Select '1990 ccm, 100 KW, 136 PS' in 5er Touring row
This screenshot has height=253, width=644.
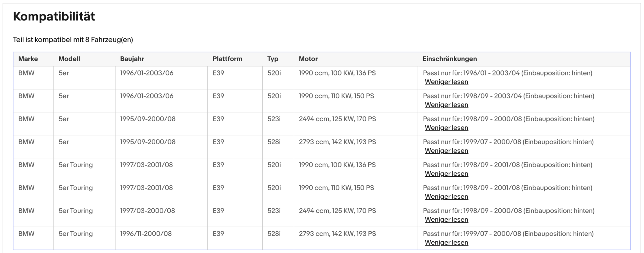[337, 165]
